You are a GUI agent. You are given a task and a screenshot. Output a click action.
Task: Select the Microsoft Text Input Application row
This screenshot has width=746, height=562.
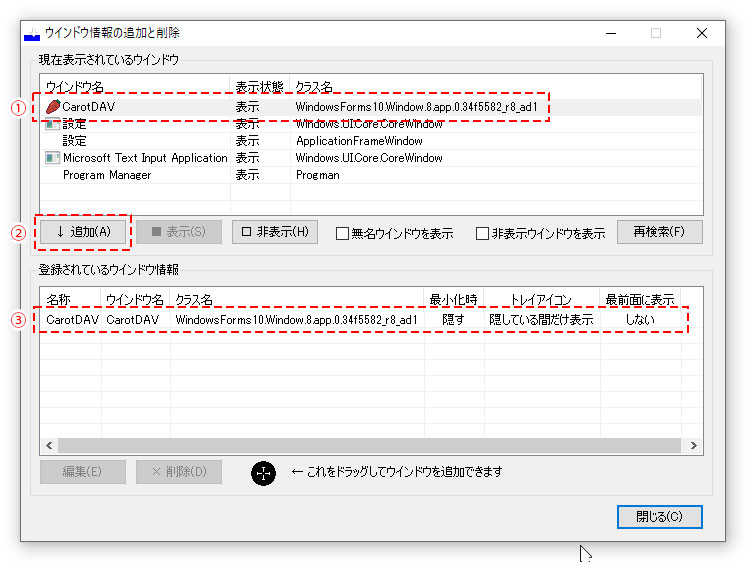(x=371, y=158)
